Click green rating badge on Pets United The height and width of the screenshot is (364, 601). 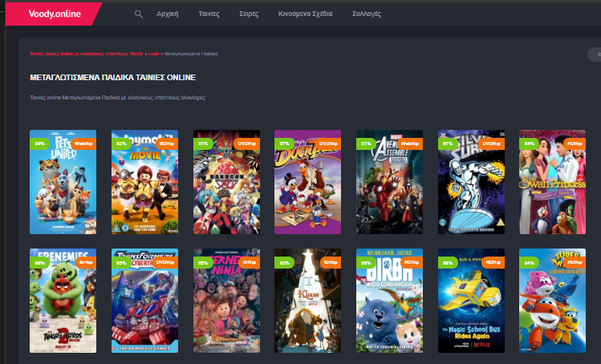click(x=39, y=144)
